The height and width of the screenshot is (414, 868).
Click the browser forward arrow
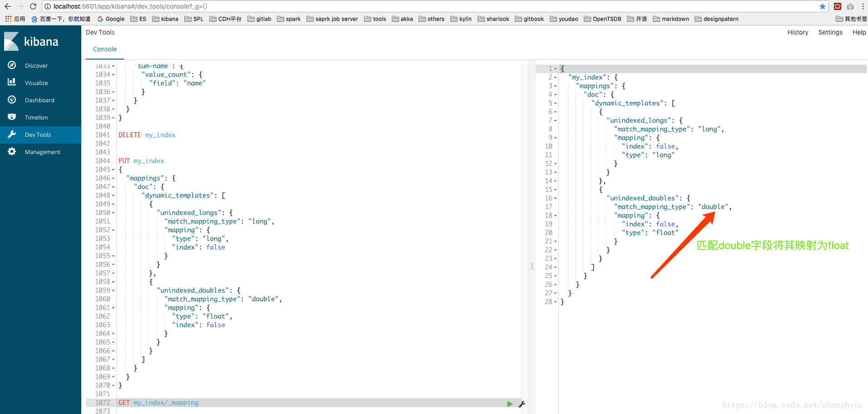pyautogui.click(x=20, y=6)
